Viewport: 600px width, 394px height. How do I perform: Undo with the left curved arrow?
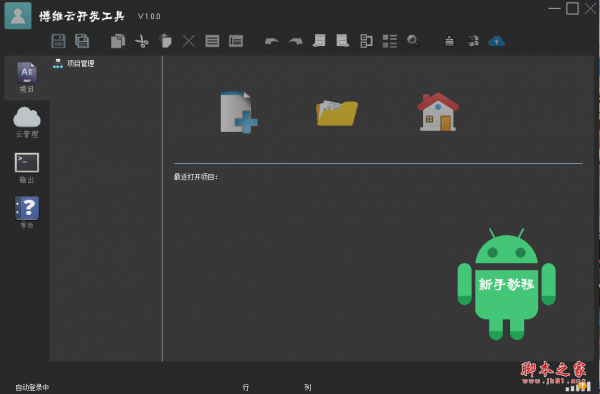tap(272, 41)
